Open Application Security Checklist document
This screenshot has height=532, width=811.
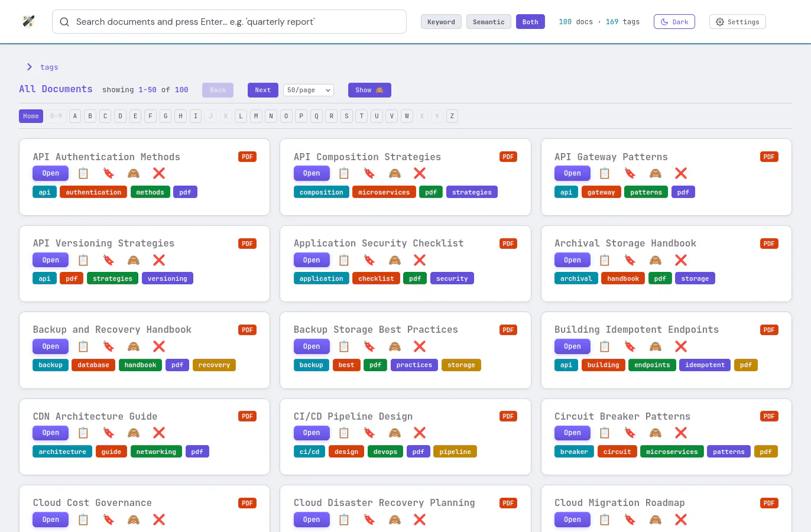(x=312, y=260)
